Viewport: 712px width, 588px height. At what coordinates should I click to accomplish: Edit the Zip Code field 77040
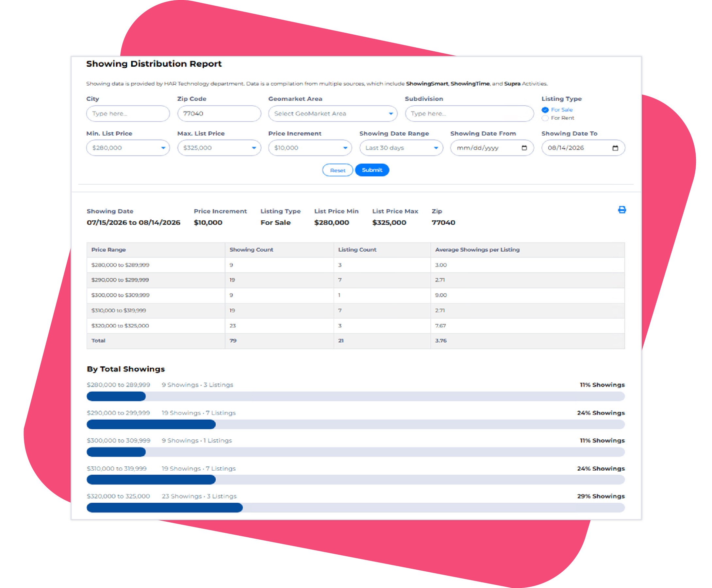(219, 113)
